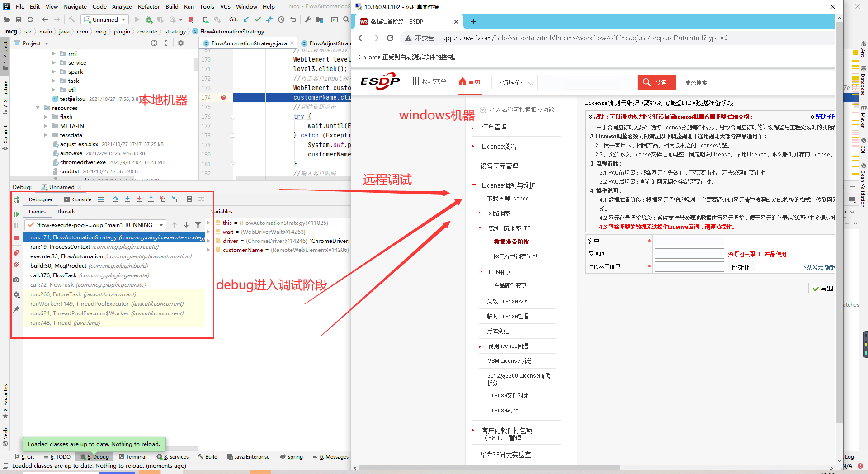
Task: Expand the 订单管理 menu in ESDP sidebar
Action: pyautogui.click(x=473, y=128)
